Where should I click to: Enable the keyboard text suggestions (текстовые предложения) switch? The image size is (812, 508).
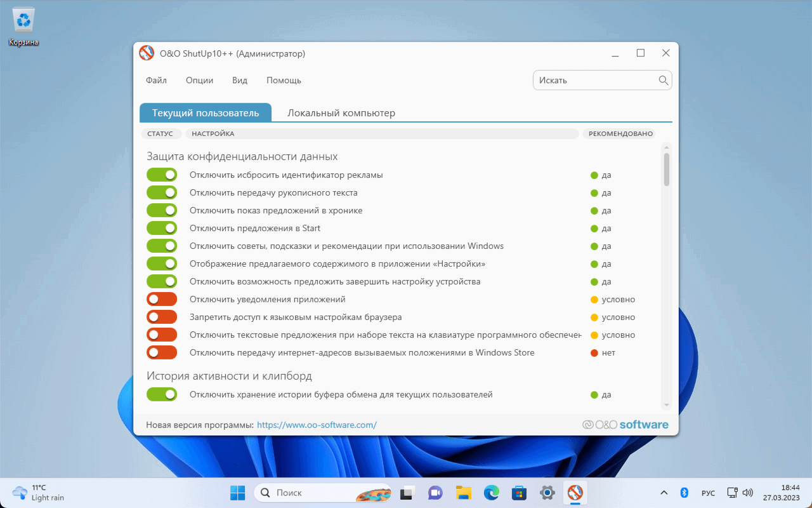point(162,335)
